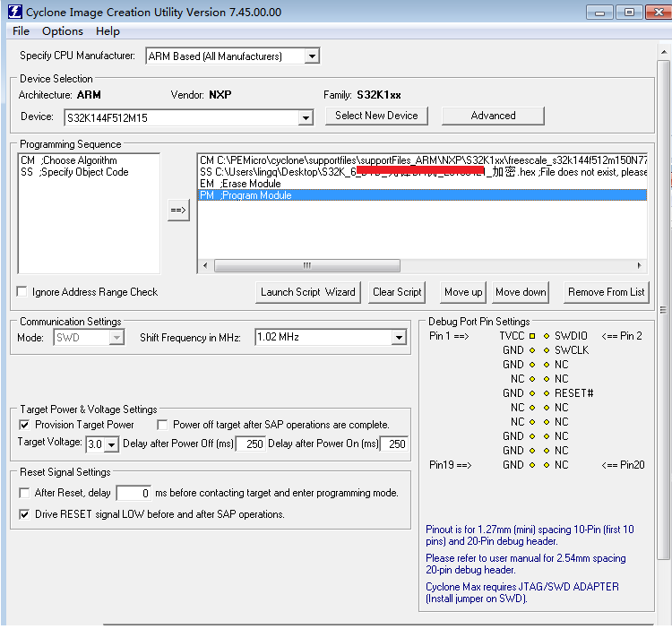Open Target Voltage 3.0 dropdown
The width and height of the screenshot is (672, 629).
pyautogui.click(x=111, y=444)
